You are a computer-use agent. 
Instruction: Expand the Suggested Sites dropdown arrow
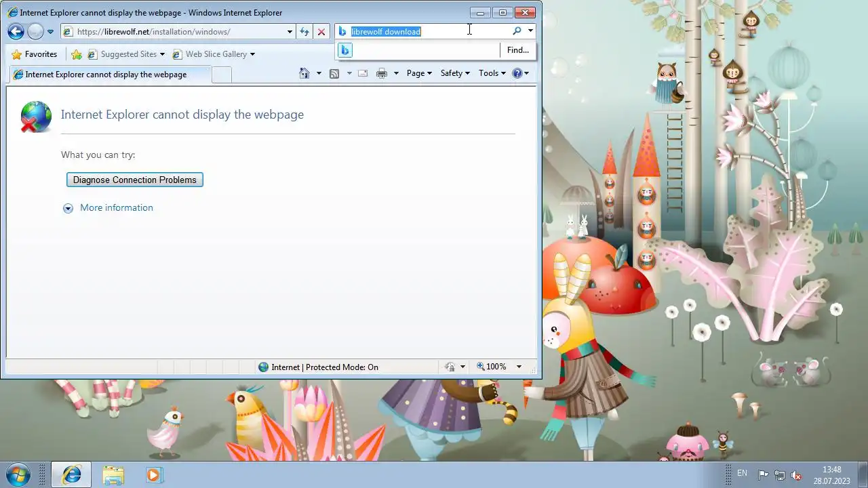point(162,54)
